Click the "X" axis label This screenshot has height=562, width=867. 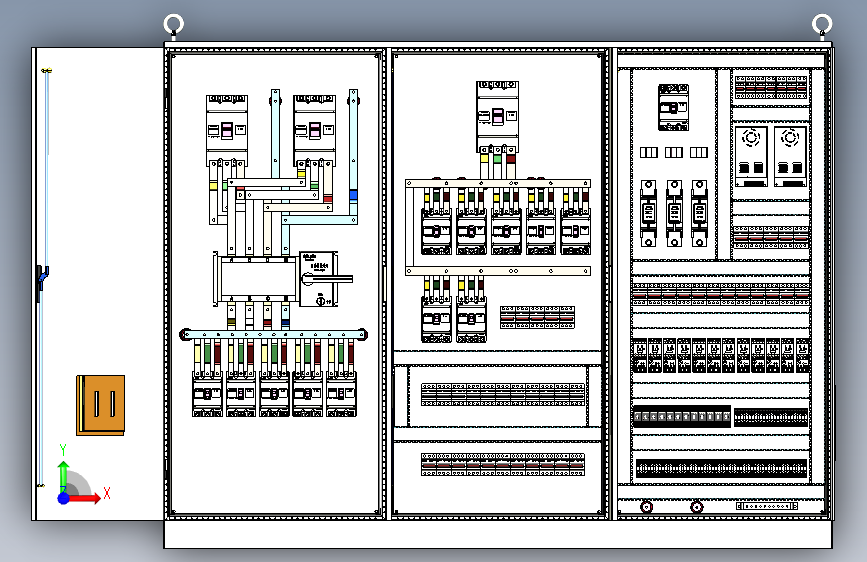pos(107,493)
